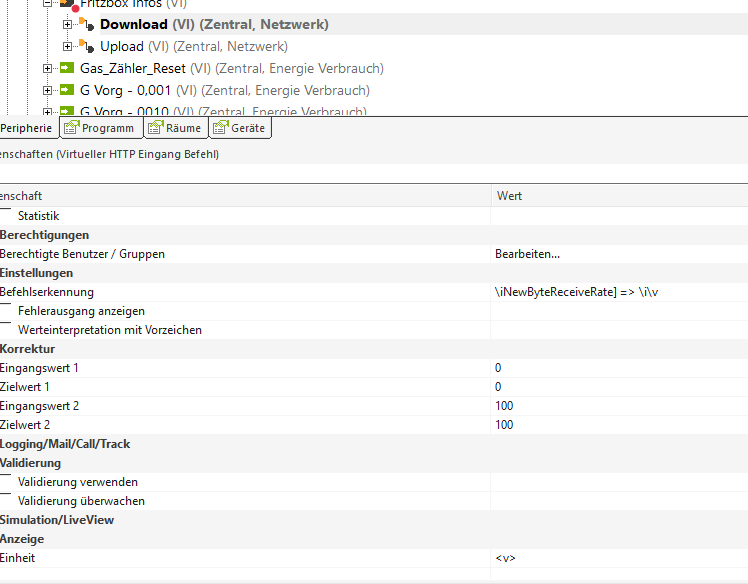
Task: Enable the Statistik checkbox
Action: [6, 215]
